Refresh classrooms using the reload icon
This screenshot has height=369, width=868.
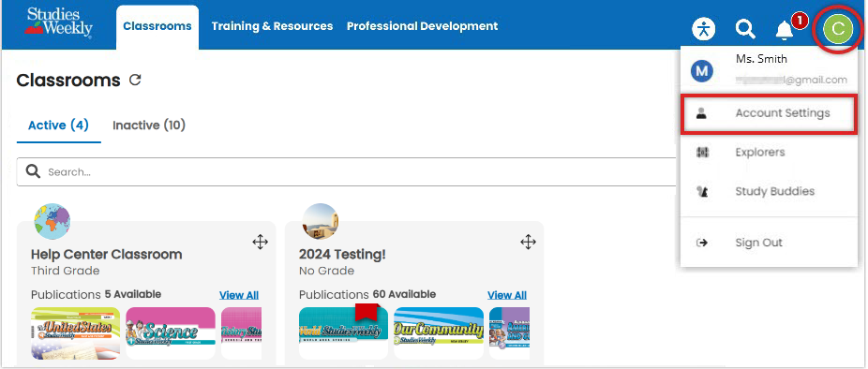tap(135, 81)
